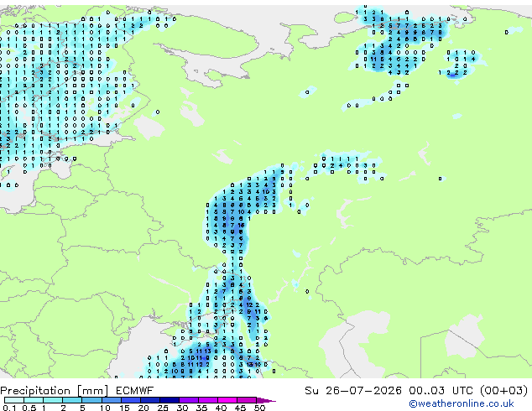
Task: Select the 5–10 mm legend swatch
Action: [91, 400]
